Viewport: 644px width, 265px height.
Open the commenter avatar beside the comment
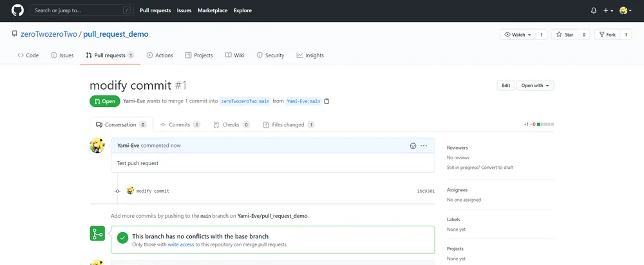[97, 146]
